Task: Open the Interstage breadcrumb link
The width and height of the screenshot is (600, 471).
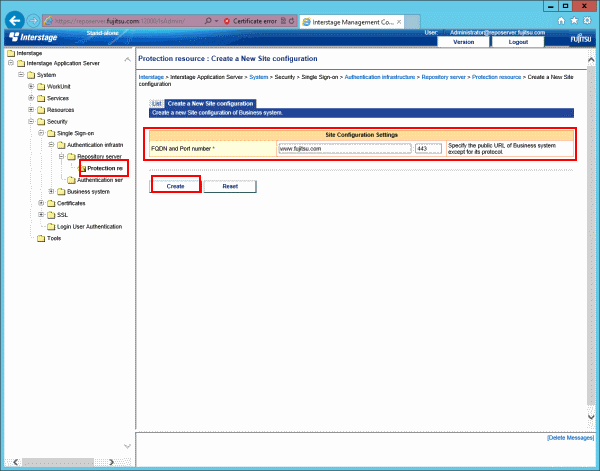Action: pos(151,77)
